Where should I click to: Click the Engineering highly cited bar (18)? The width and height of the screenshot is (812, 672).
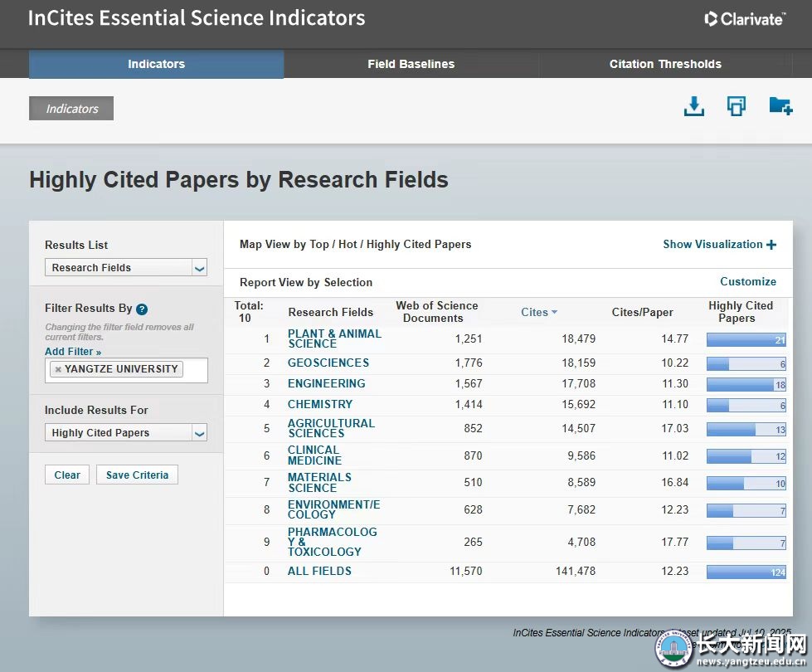pos(746,384)
